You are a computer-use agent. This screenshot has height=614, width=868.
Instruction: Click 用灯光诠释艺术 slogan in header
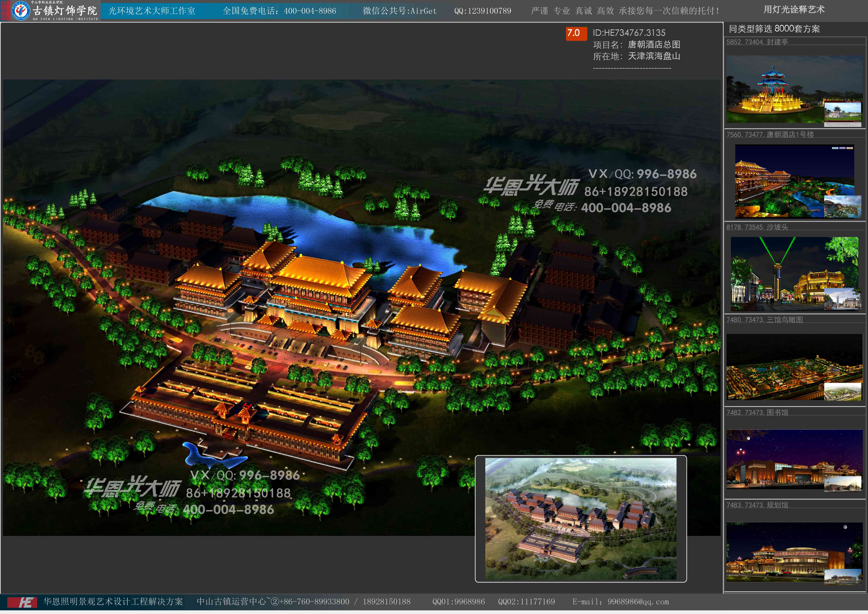tap(794, 10)
